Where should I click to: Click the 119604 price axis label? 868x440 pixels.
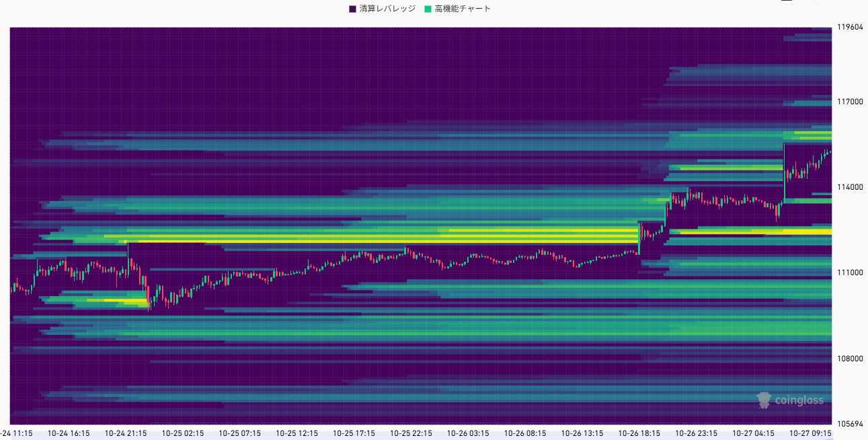(x=849, y=28)
